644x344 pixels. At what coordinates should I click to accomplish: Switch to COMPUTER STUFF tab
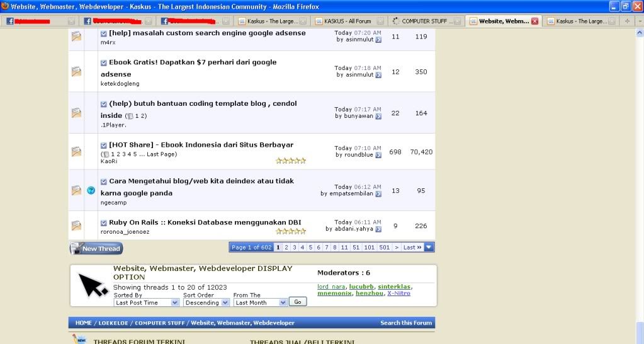coord(426,21)
